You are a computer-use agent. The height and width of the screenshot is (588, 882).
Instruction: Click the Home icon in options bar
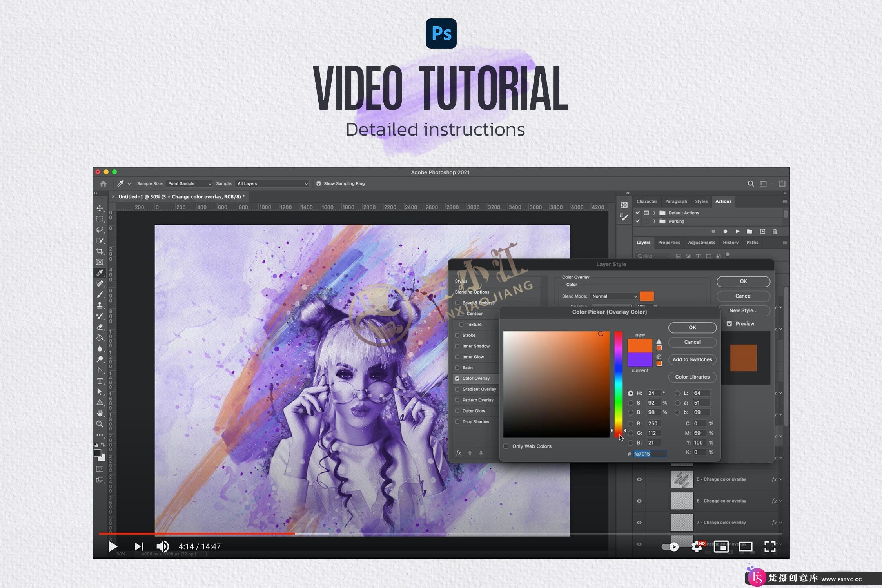pos(103,183)
